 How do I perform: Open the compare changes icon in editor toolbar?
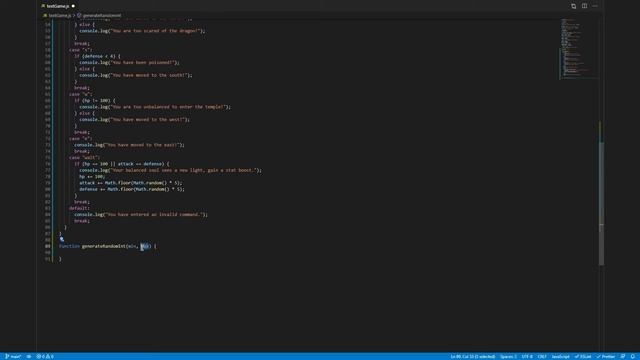click(x=573, y=6)
